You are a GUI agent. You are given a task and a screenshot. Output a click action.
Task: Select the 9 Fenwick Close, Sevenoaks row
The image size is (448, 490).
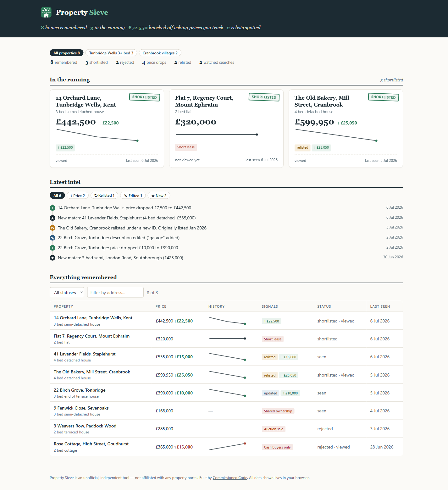[x=226, y=411]
